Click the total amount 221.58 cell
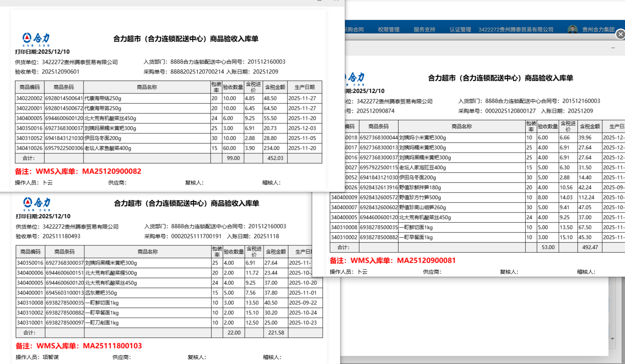625x364 pixels. [x=276, y=333]
